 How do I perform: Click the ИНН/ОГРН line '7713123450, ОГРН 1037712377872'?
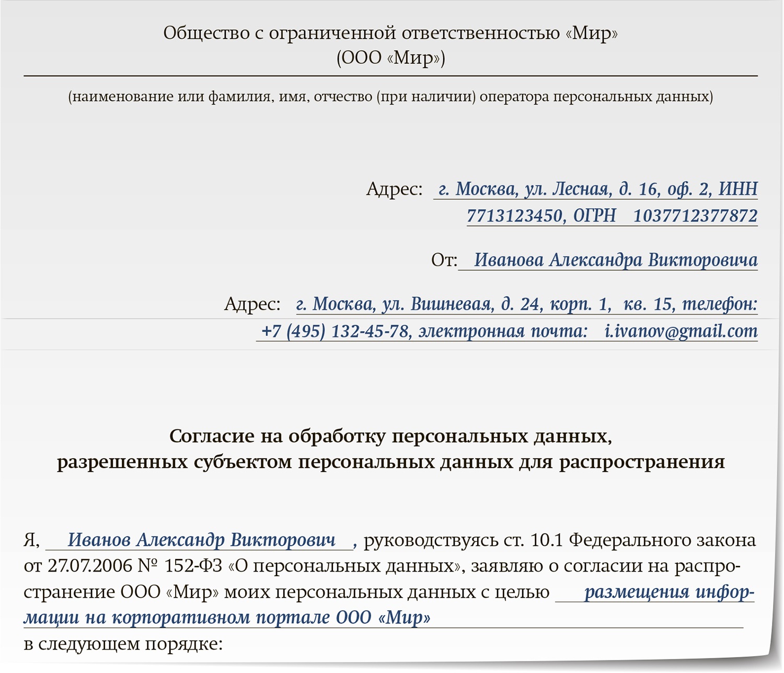click(612, 215)
